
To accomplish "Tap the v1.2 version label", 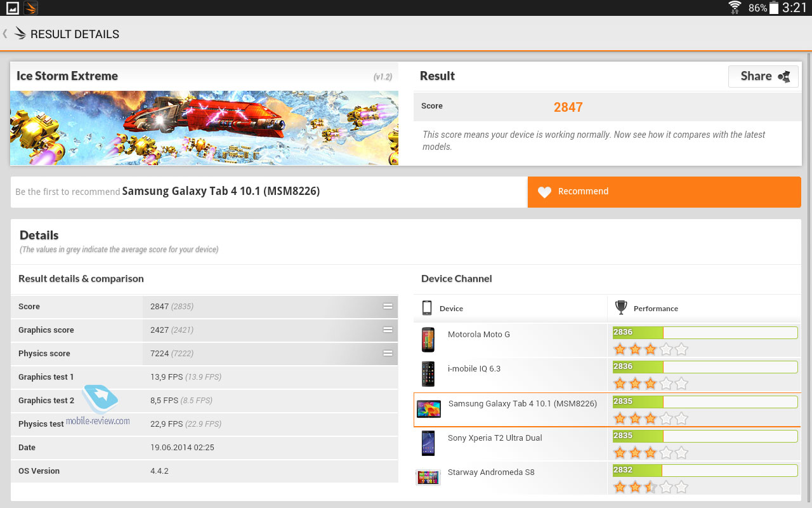I will (383, 77).
